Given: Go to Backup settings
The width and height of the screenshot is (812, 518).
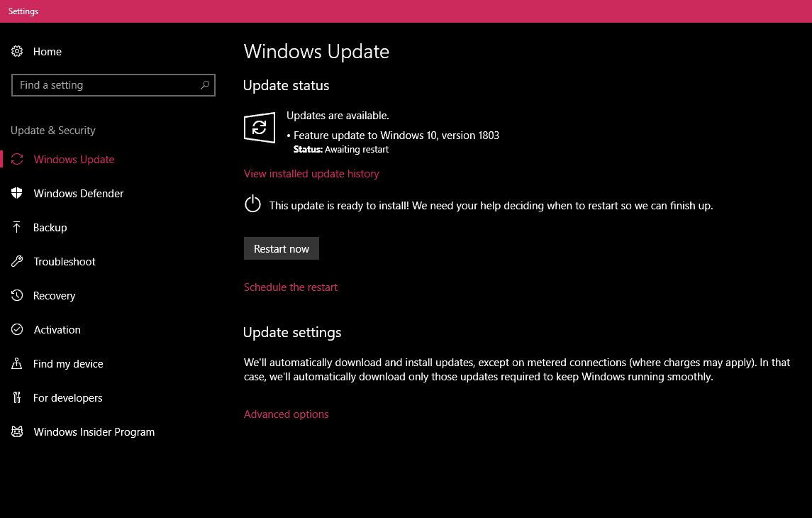Looking at the screenshot, I should point(50,228).
